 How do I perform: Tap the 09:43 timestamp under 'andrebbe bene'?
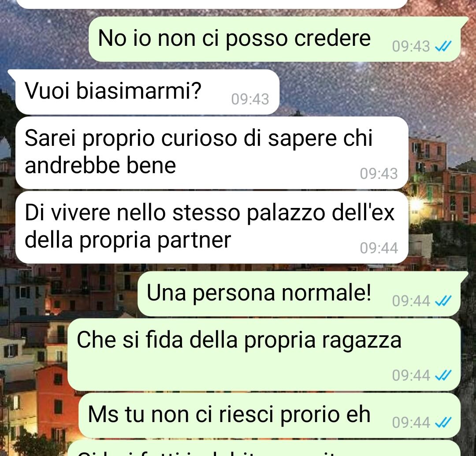379,174
